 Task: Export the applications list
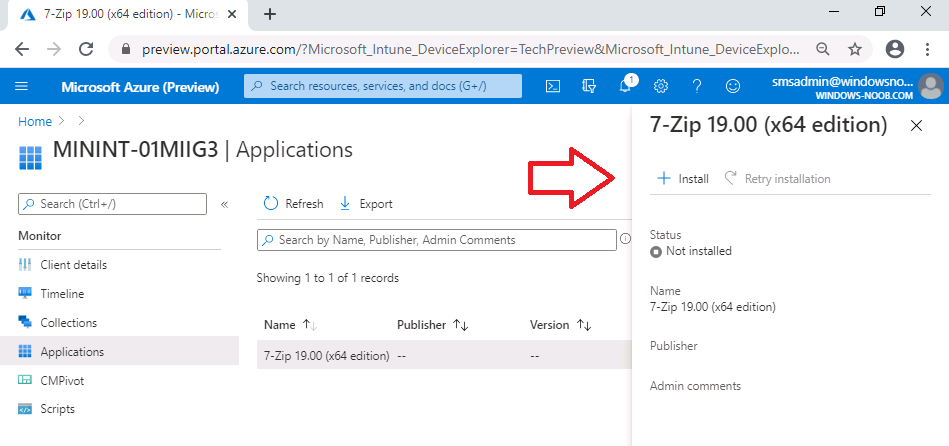coord(366,204)
